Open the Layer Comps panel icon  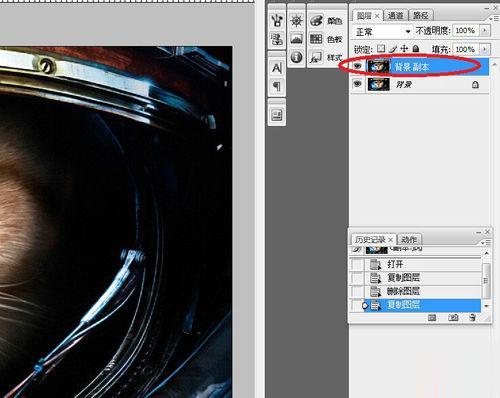pyautogui.click(x=277, y=115)
